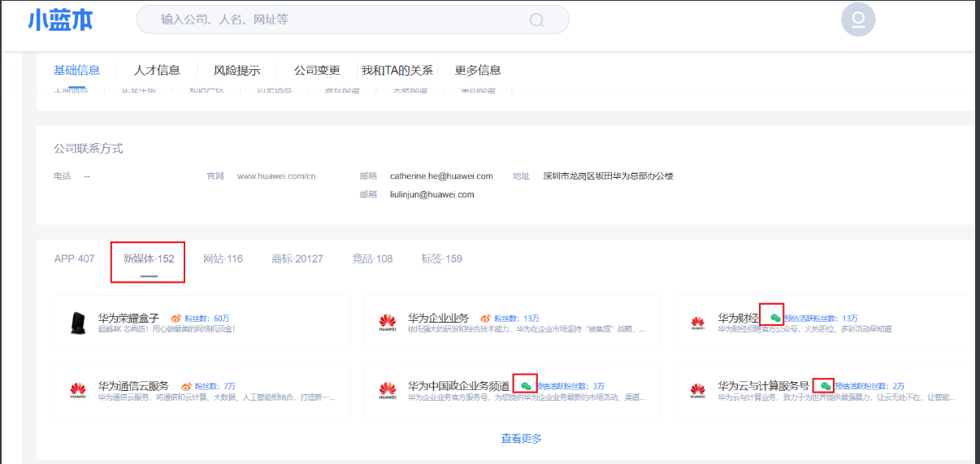The width and height of the screenshot is (980, 464).
Task: Click the 粉丝数: 60万 text
Action: 207,318
